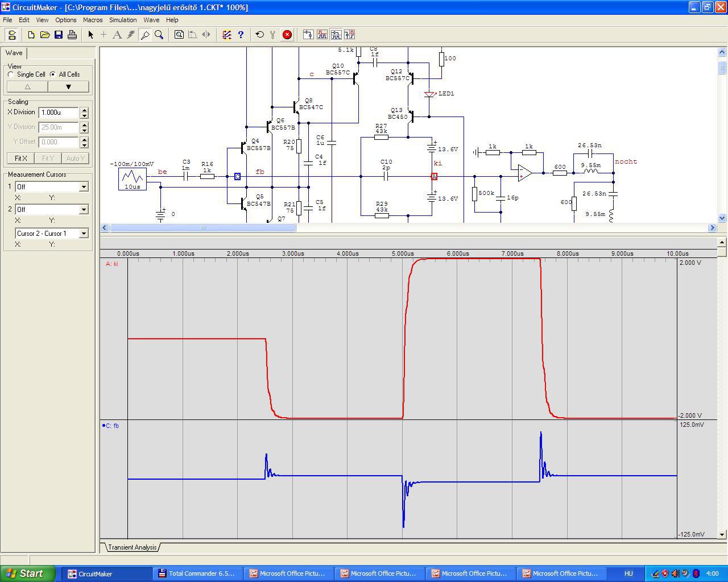Open the Cursor 2 dropdown set to Off
Viewport: 728px width, 582px height.
[84, 209]
